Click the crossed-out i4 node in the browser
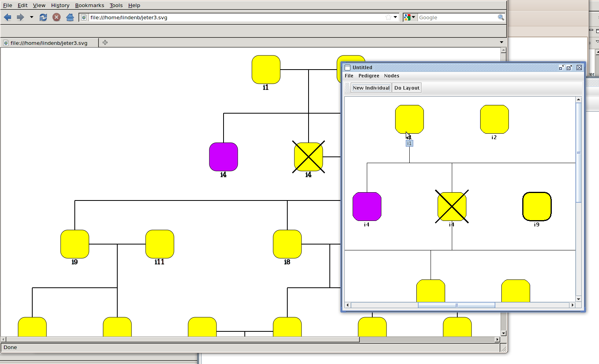This screenshot has height=364, width=599. coord(309,157)
